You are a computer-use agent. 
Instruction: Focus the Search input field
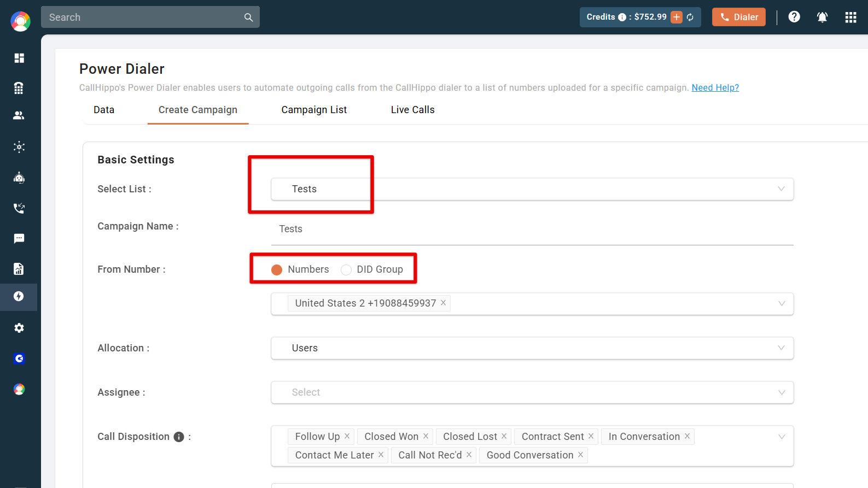coord(150,17)
